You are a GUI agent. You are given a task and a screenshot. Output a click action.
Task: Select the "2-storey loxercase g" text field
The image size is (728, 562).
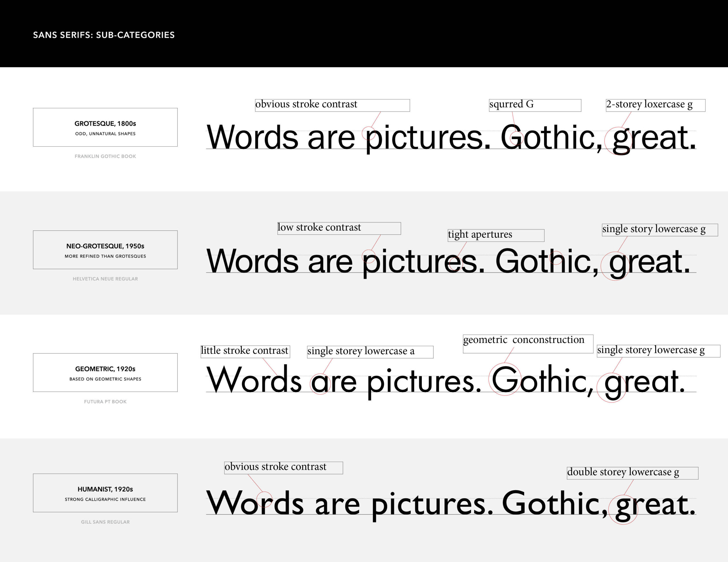[x=655, y=105]
